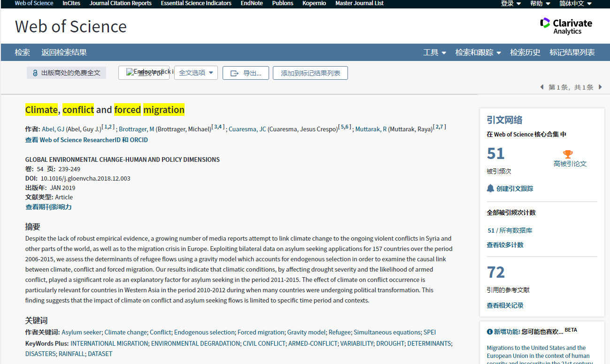Click the highly cited paper trophy icon
Viewport: 610px width, 364px height.
[568, 154]
